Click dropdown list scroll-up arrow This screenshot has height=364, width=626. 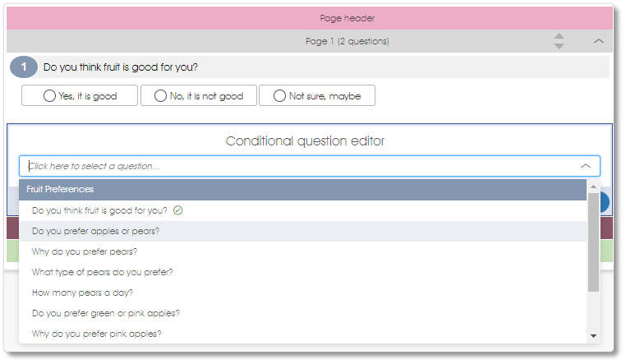(593, 187)
